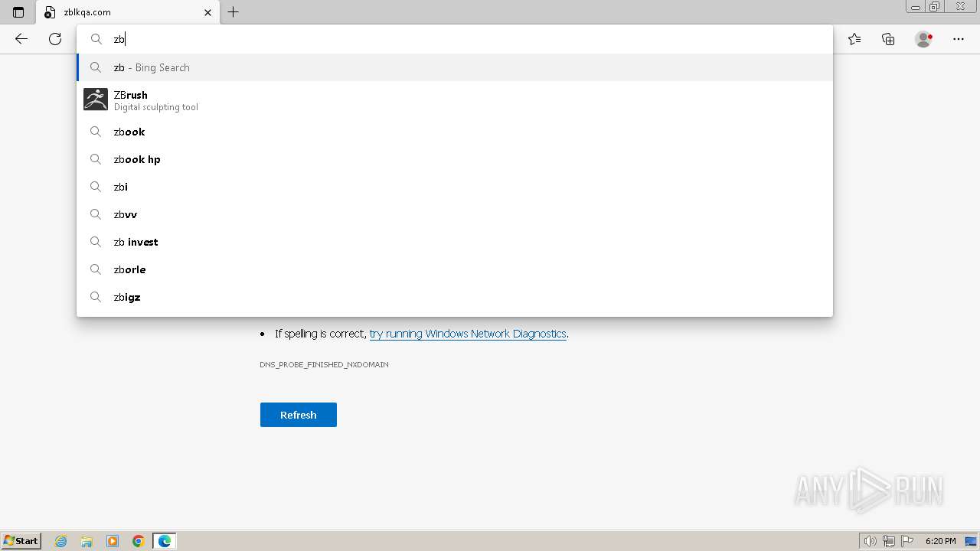The height and width of the screenshot is (551, 980).
Task: Open 'try running Windows Network Diagnostics' link
Action: [x=468, y=334]
